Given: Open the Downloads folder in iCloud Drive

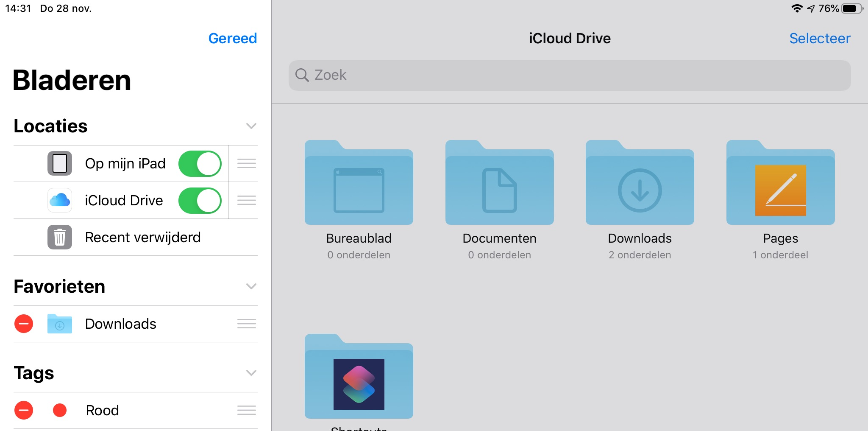Looking at the screenshot, I should tap(640, 183).
